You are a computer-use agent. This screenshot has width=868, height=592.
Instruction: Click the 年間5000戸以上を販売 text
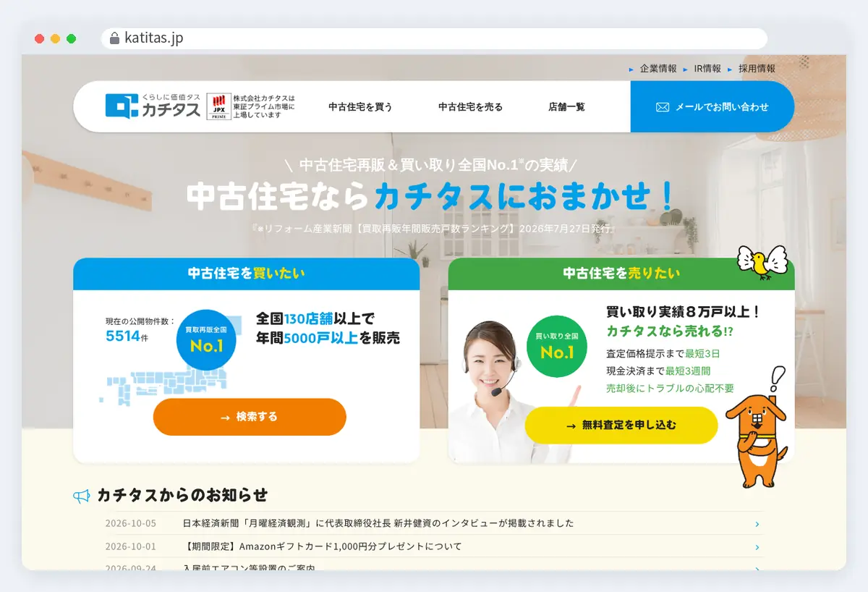328,337
